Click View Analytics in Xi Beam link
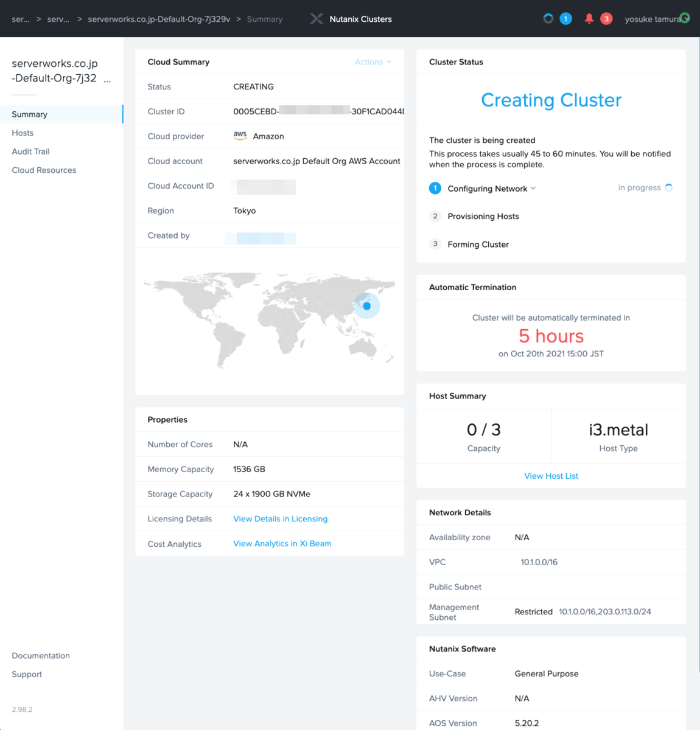Image resolution: width=700 pixels, height=730 pixels. (282, 543)
